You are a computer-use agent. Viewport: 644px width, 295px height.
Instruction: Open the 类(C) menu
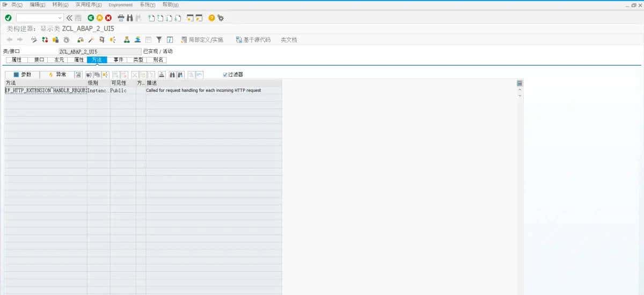pyautogui.click(x=17, y=5)
